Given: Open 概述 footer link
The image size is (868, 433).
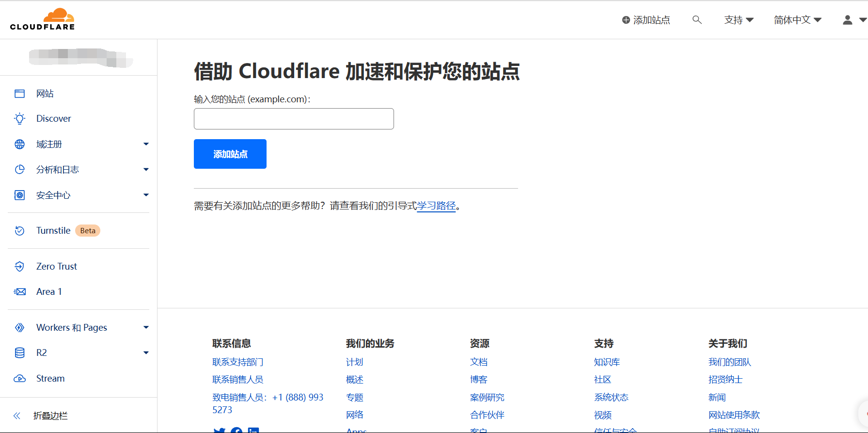Looking at the screenshot, I should pyautogui.click(x=355, y=380).
